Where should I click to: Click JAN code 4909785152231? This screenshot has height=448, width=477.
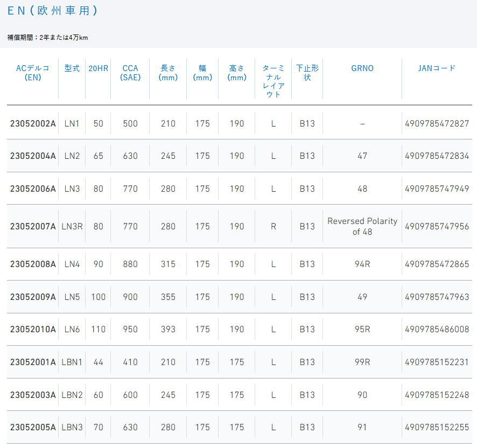[x=437, y=362]
